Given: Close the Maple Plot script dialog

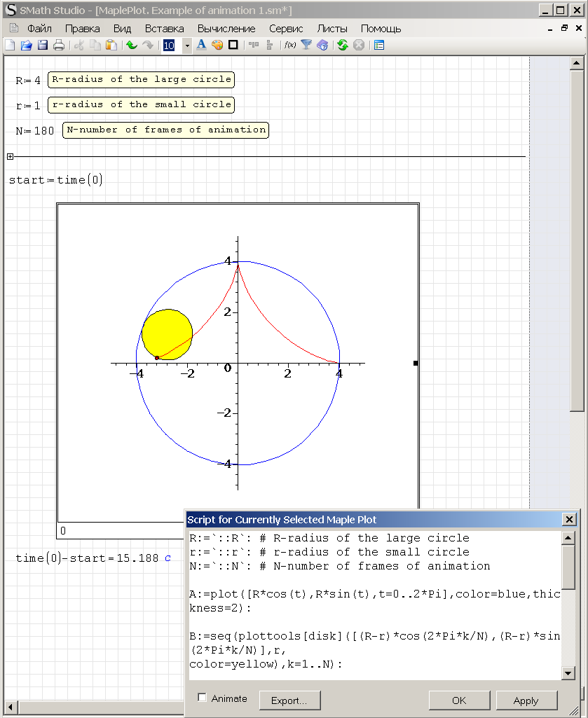Looking at the screenshot, I should coord(570,520).
